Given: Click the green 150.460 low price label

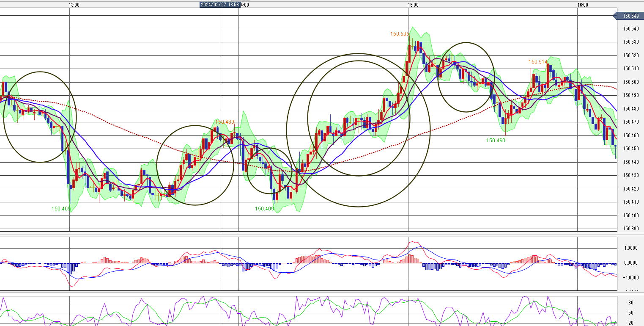Looking at the screenshot, I should click(x=496, y=140).
